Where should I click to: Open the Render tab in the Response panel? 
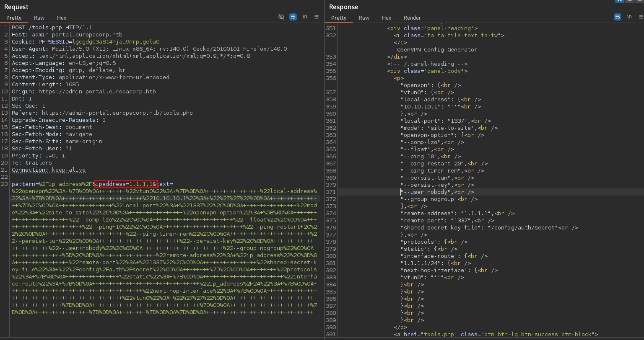[x=412, y=18]
